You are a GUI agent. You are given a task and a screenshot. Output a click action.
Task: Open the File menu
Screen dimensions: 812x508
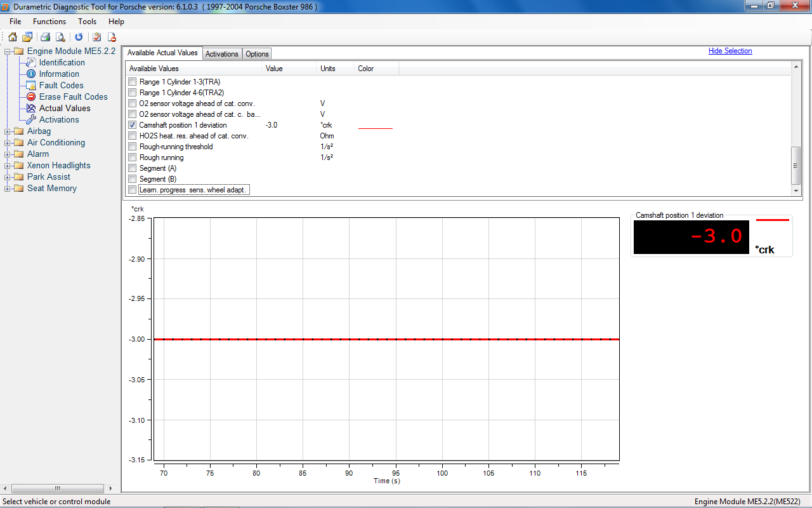(x=15, y=22)
